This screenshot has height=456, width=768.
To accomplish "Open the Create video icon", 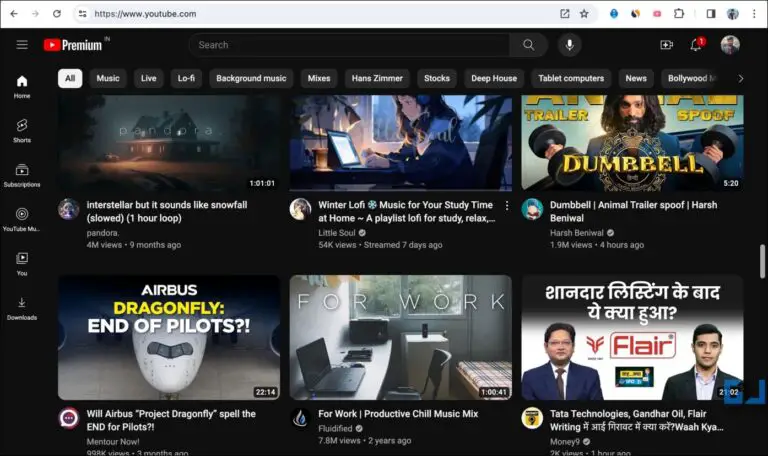I will [x=667, y=45].
